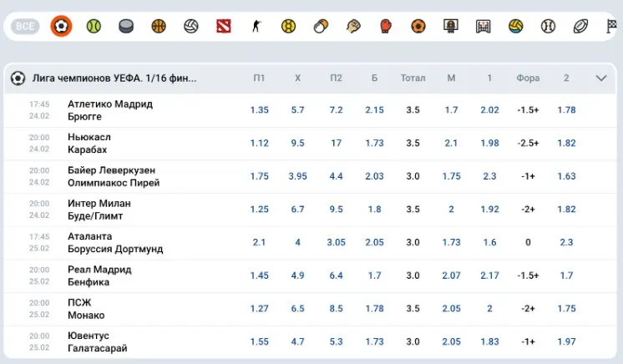Select the Counter-Strike shooter icon

(x=256, y=26)
